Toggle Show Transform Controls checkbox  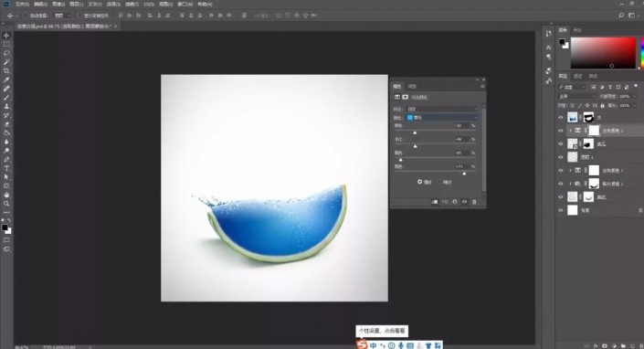click(x=79, y=16)
